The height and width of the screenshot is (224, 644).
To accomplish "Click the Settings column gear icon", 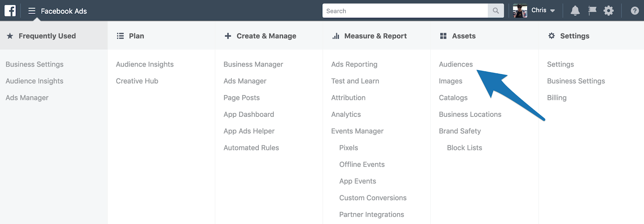I will 551,36.
